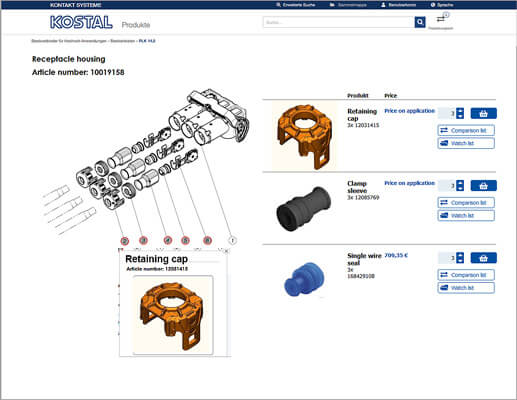Open the orange Retaining cap product image
The height and width of the screenshot is (400, 517).
(x=304, y=136)
